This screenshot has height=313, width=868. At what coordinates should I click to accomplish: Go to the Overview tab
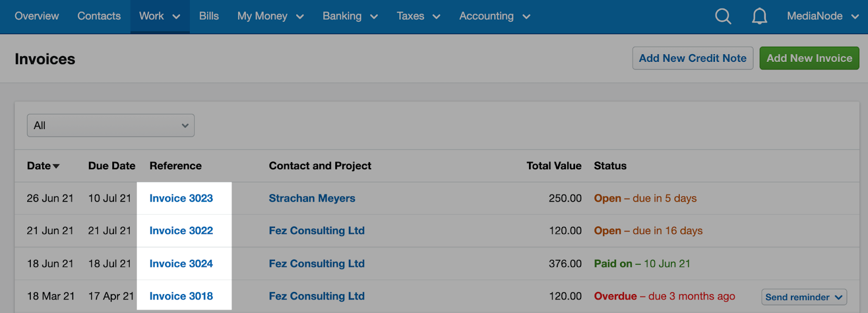(37, 16)
